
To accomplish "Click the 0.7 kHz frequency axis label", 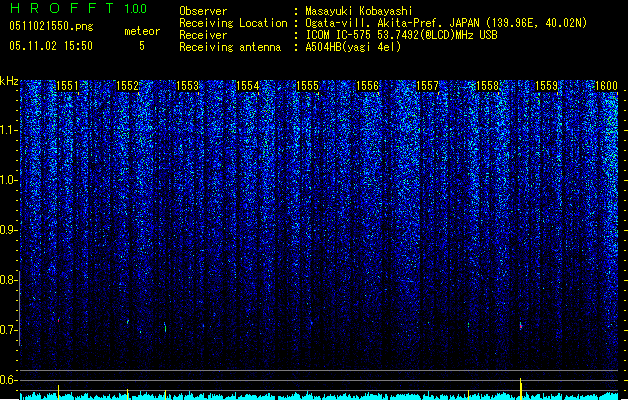I will coord(8,330).
